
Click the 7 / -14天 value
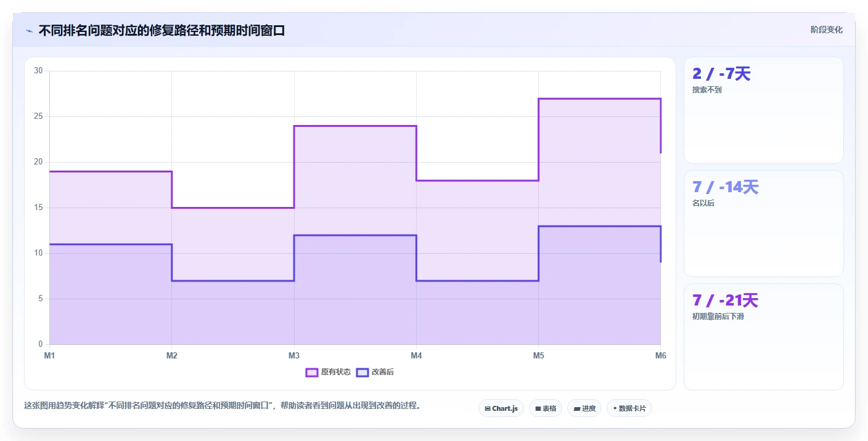pyautogui.click(x=726, y=187)
